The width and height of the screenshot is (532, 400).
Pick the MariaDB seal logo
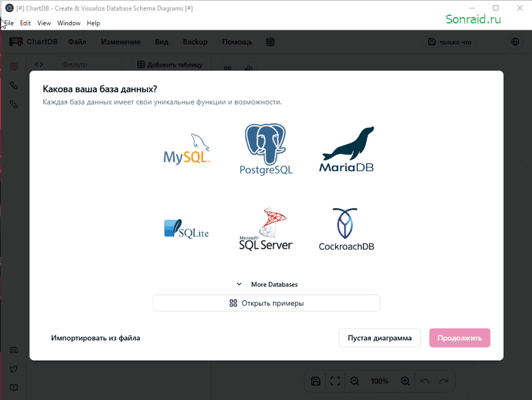pos(346,150)
